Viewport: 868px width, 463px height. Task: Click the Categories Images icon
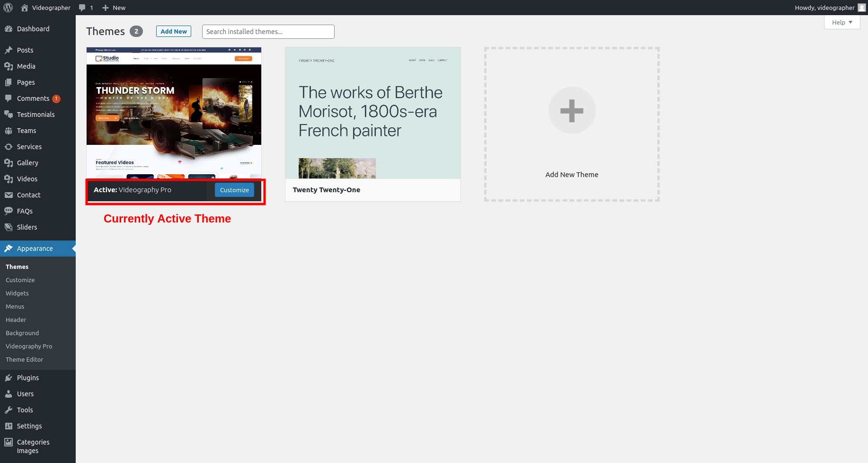click(x=9, y=442)
